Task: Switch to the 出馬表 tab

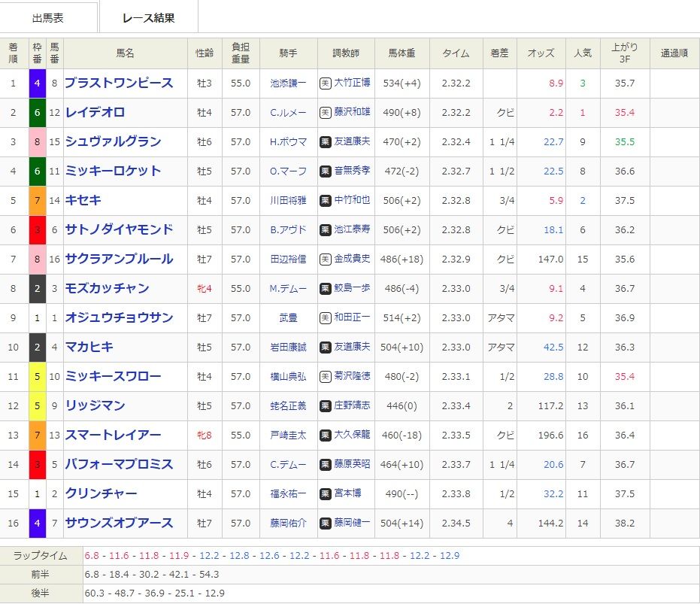Action: 49,17
